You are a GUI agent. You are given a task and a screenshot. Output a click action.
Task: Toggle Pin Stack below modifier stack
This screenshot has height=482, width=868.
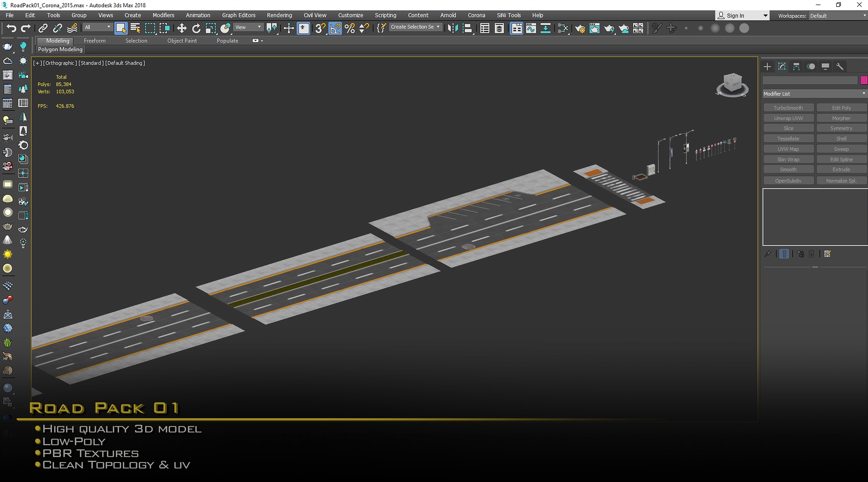pyautogui.click(x=768, y=254)
